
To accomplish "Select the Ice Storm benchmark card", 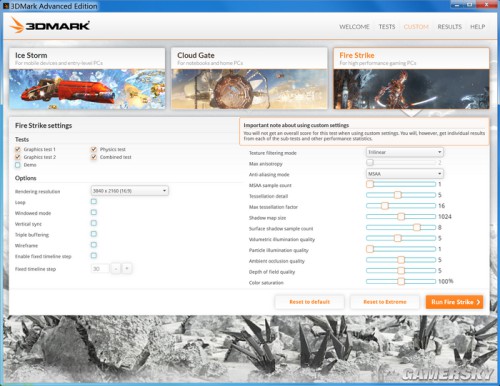I will [x=87, y=79].
